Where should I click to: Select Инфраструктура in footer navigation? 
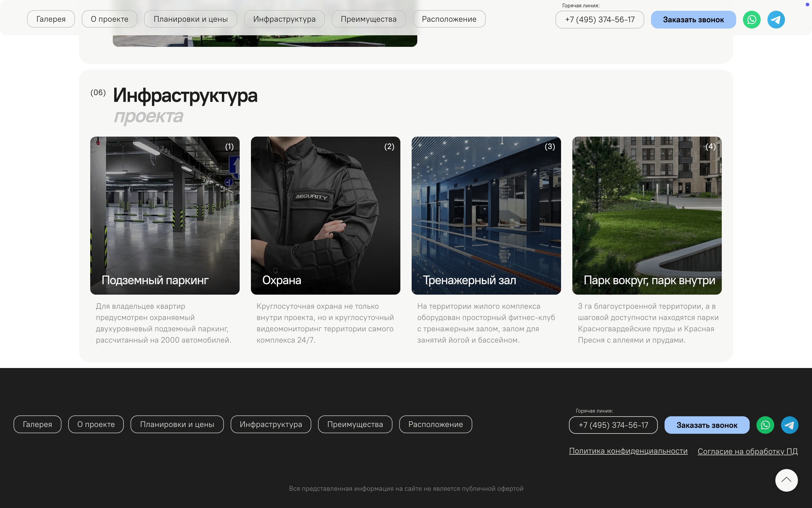pyautogui.click(x=271, y=424)
